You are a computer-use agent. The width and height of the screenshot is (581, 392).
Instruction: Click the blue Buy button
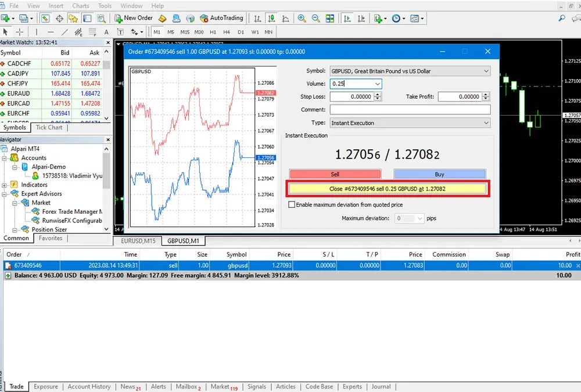(x=439, y=174)
